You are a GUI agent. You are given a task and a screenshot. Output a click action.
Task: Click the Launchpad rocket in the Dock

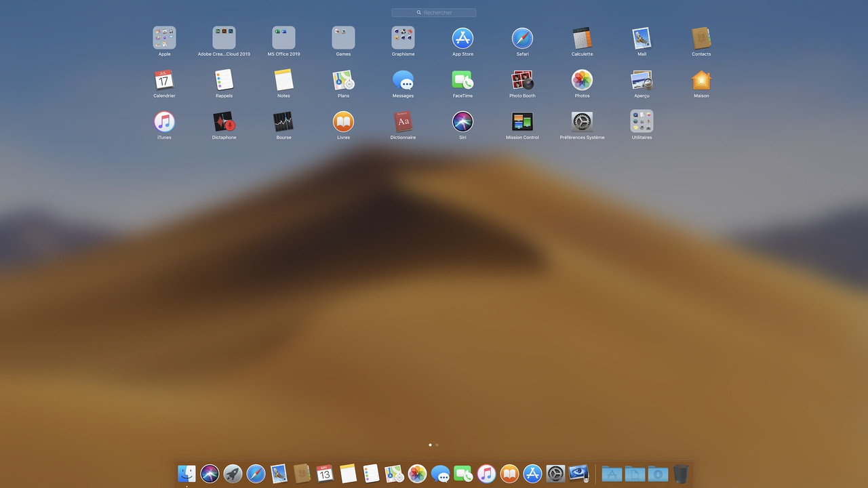click(233, 473)
